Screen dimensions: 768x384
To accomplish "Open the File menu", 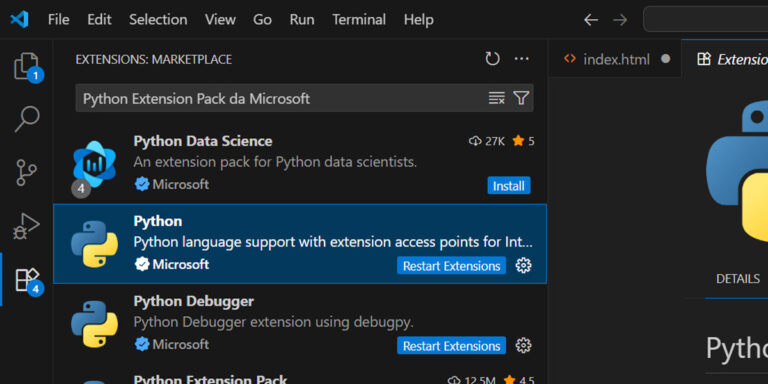I will (58, 20).
